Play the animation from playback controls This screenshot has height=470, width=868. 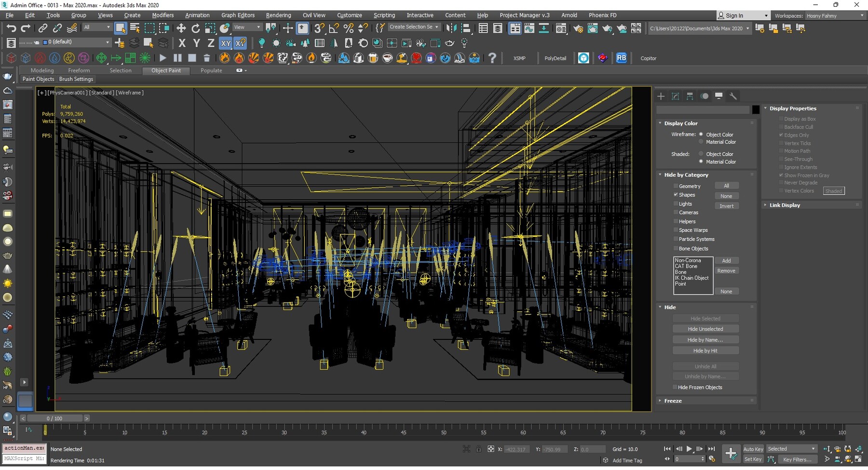point(689,449)
